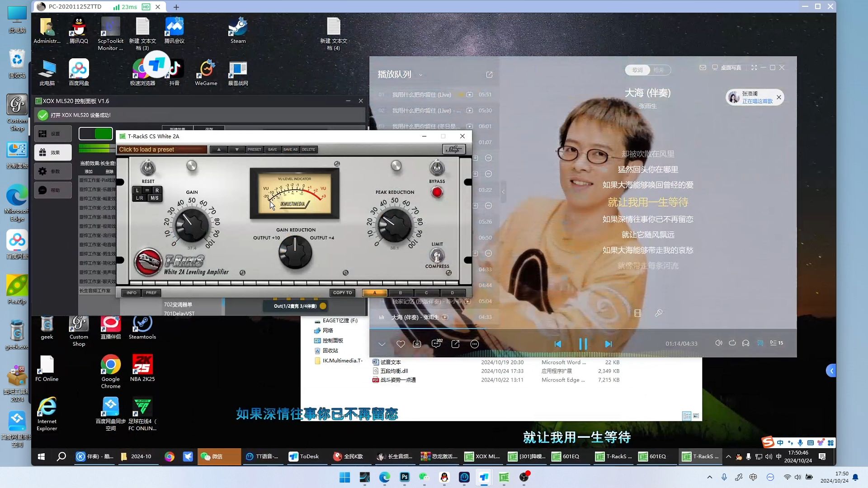Screen dimensions: 868x488
Task: Click the RESET button on White 2A
Action: [x=148, y=167]
